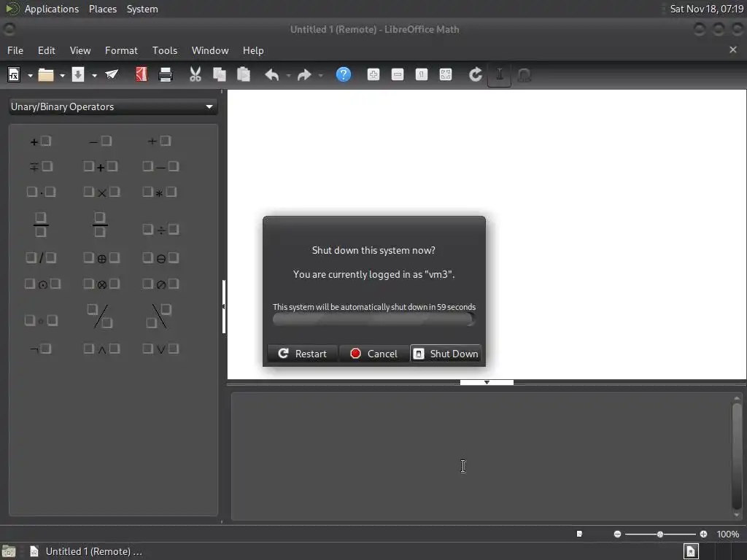
Task: Click the Save document icon
Action: 77,75
